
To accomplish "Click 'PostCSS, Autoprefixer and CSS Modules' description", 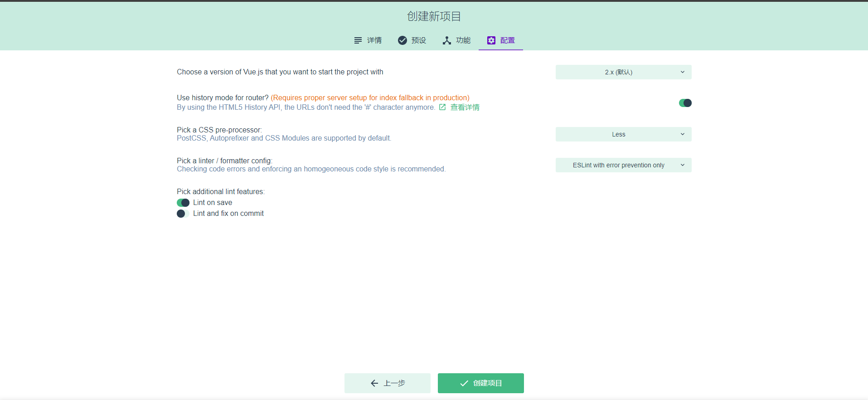I will click(284, 138).
